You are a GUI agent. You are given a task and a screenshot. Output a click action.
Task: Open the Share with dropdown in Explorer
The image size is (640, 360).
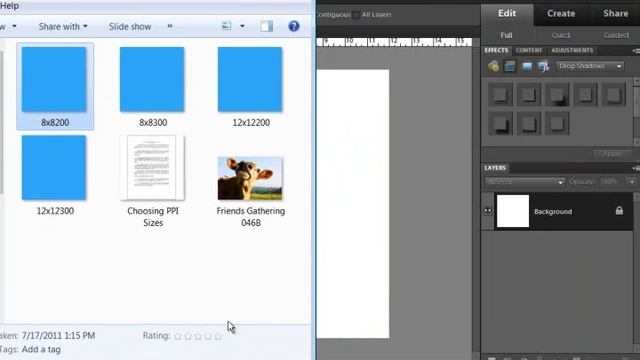[x=63, y=27]
